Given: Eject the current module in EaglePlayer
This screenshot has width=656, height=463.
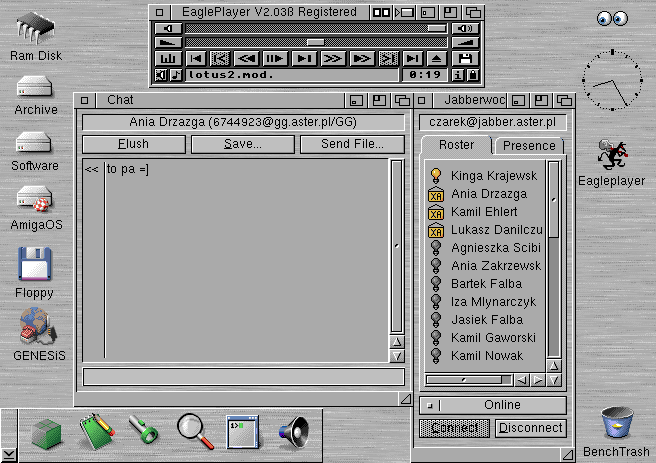Looking at the screenshot, I should 436,59.
